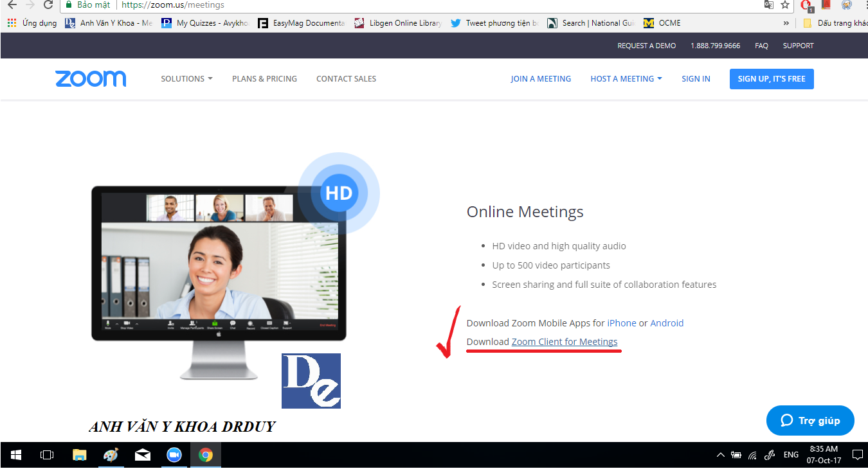Screen dimensions: 868x469
Task: Reload the page with the refresh icon
Action: coord(48,4)
